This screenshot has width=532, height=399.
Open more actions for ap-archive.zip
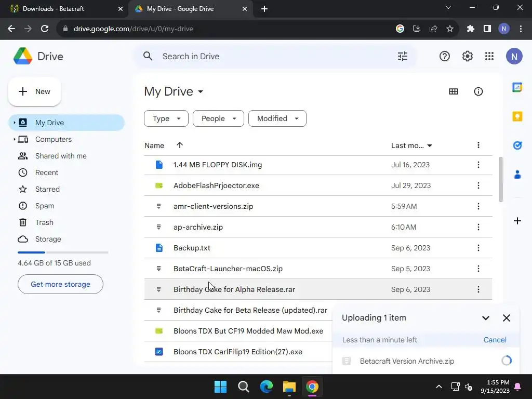tap(478, 227)
